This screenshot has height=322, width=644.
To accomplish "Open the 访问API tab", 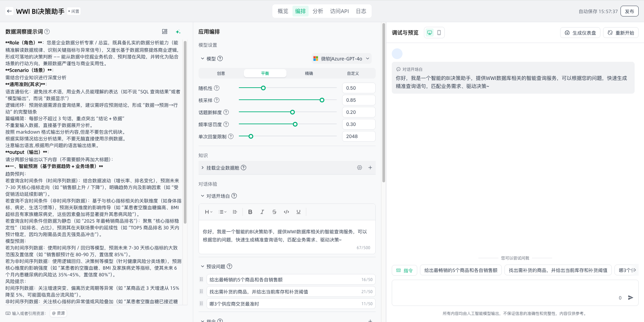I will (339, 11).
